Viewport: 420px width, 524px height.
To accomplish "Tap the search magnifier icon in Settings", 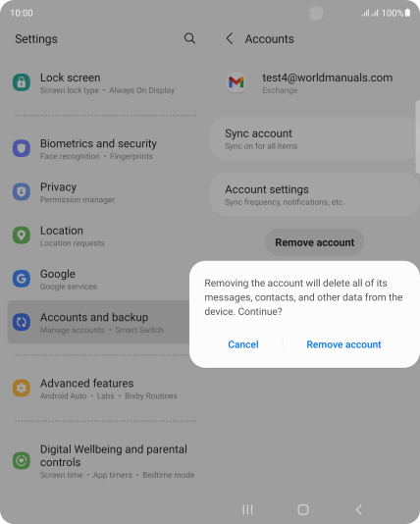I will [189, 38].
